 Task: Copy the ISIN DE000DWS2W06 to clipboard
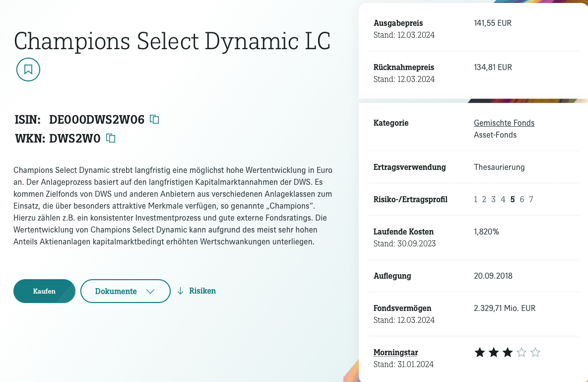coord(154,119)
